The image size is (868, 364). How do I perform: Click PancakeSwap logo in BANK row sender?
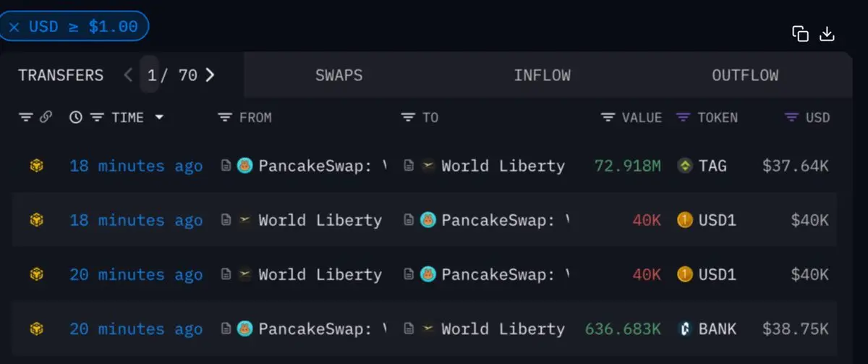click(245, 329)
